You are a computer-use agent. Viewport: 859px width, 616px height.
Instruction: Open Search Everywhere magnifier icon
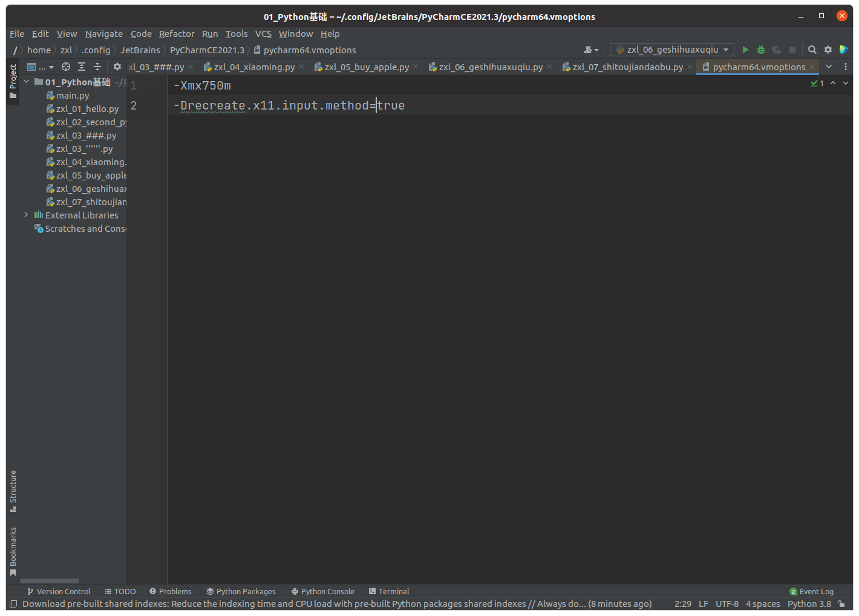(812, 50)
